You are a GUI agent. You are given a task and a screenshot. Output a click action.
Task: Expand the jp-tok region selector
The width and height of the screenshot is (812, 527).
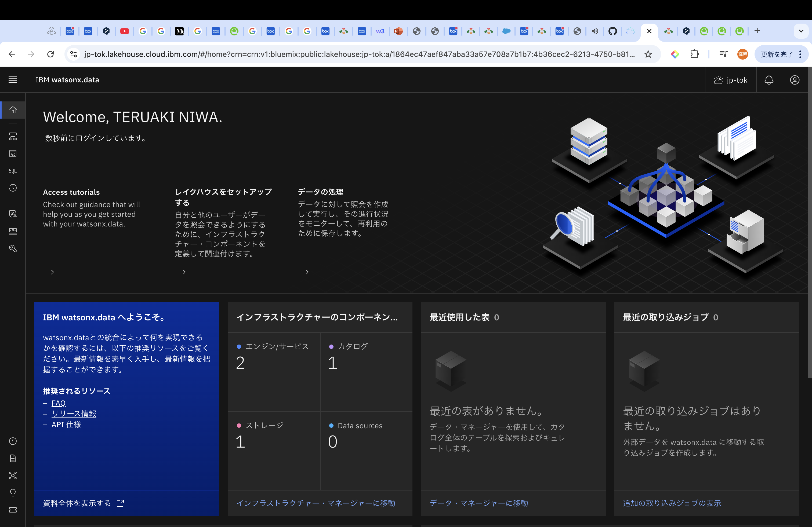click(x=730, y=80)
